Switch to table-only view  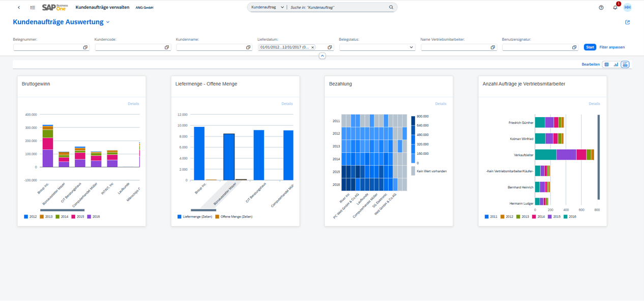(606, 65)
